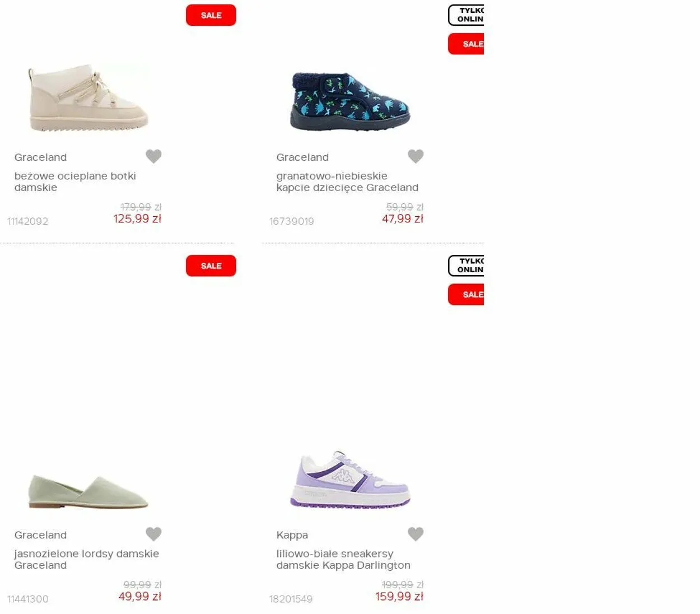Click TYLKO ONLINE badge above Kappa sneakers
Image resolution: width=700 pixels, height=614 pixels.
click(466, 266)
